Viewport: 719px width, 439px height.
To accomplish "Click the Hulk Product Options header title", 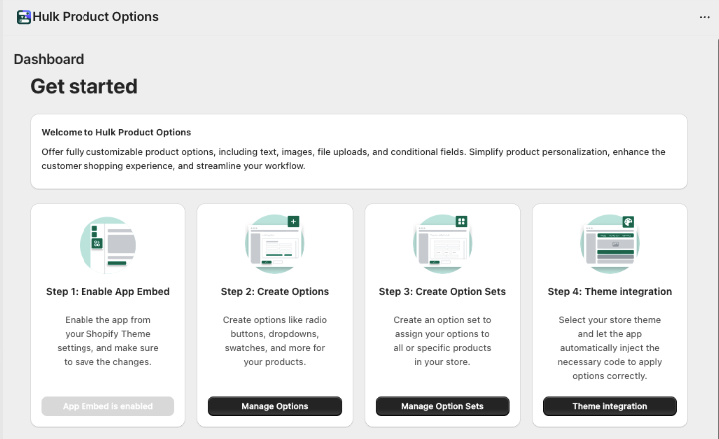I will (95, 17).
